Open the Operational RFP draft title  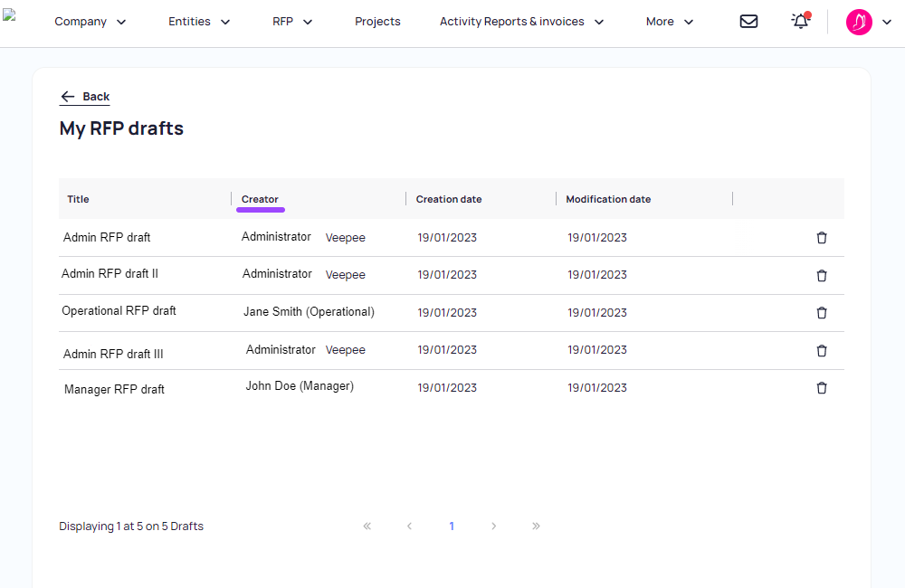119,310
